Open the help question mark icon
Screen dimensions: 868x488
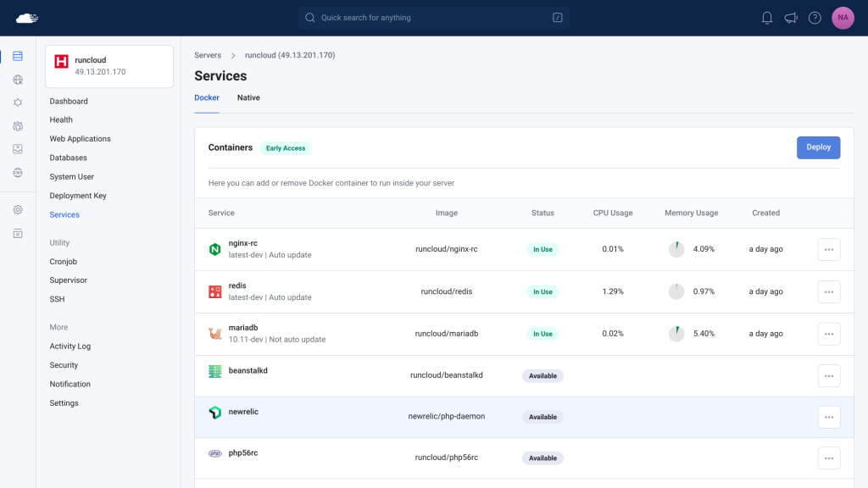coord(815,18)
